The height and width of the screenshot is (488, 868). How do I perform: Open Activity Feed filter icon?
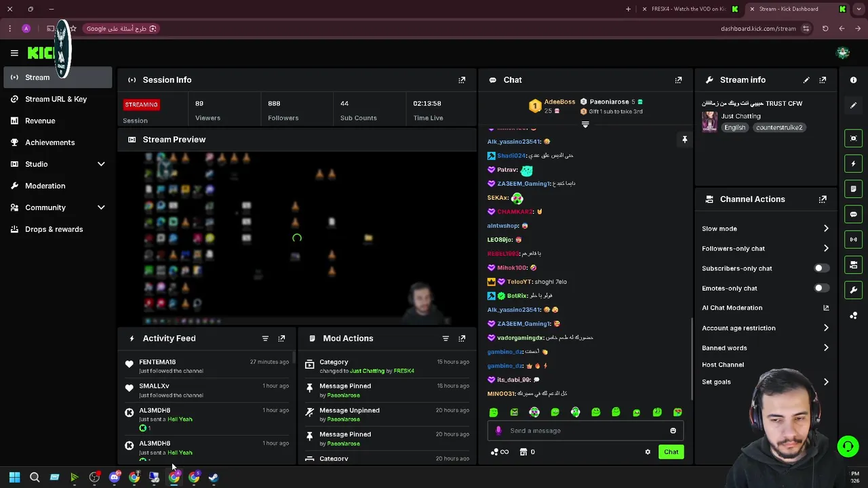(x=265, y=338)
